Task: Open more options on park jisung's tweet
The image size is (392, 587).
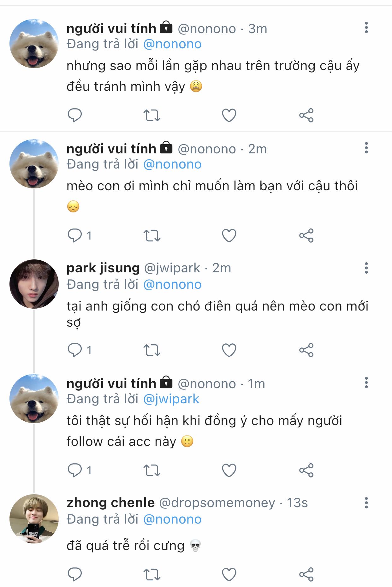Action: (x=366, y=268)
